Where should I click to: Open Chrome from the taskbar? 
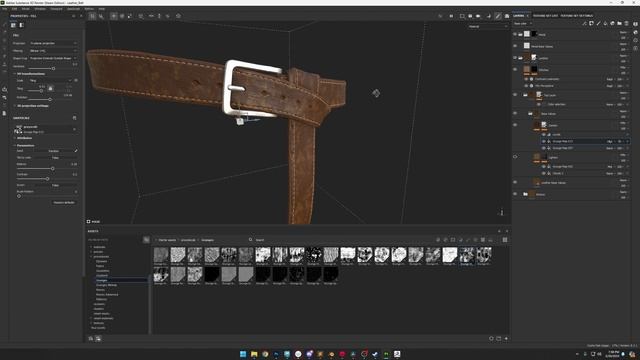(x=265, y=354)
